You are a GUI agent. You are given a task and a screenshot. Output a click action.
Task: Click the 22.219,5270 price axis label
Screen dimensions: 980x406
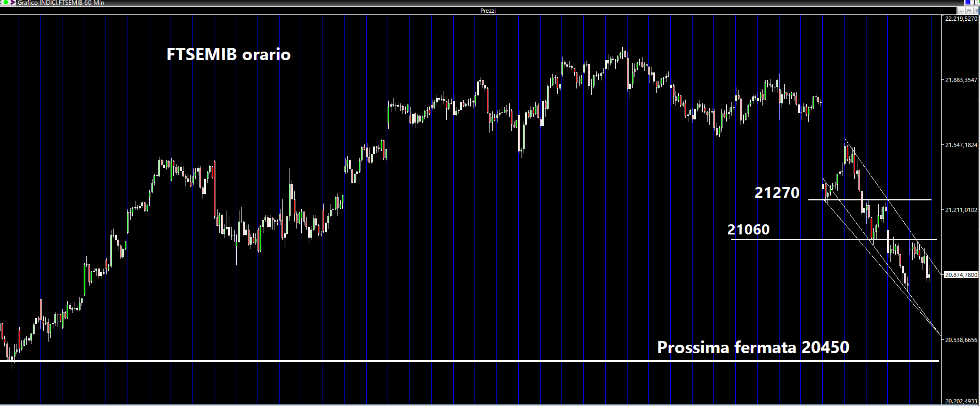(961, 19)
